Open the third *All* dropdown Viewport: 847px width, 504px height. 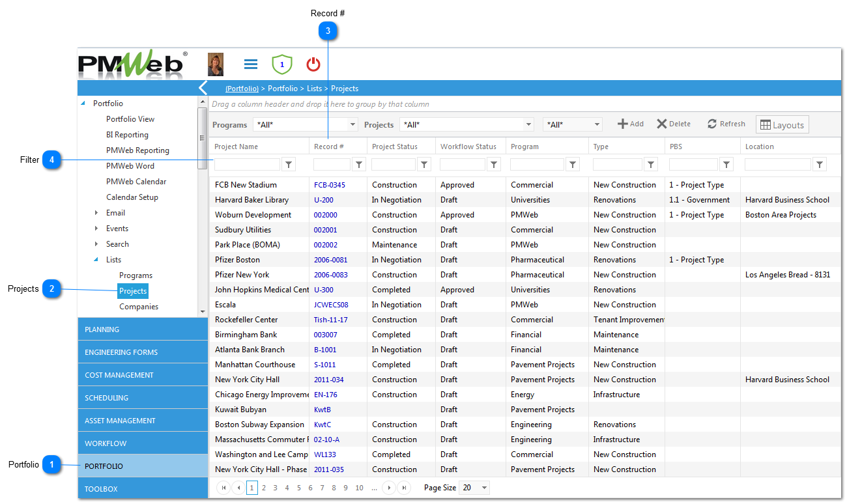coord(573,124)
